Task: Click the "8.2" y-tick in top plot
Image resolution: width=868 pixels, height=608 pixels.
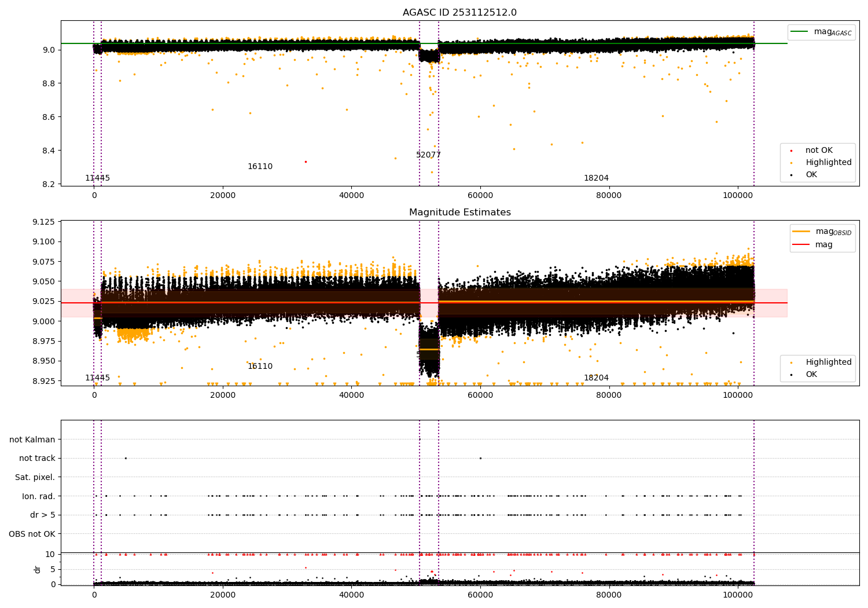Action: (49, 185)
